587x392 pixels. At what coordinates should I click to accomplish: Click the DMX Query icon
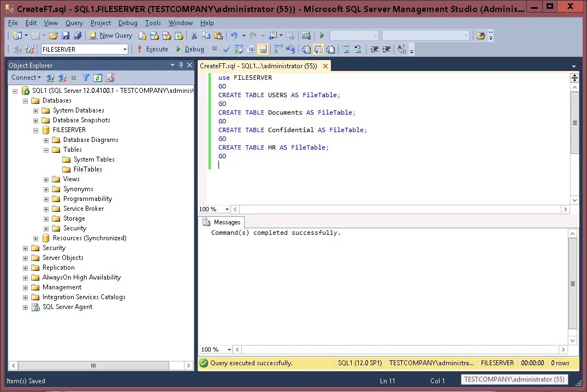pos(166,35)
